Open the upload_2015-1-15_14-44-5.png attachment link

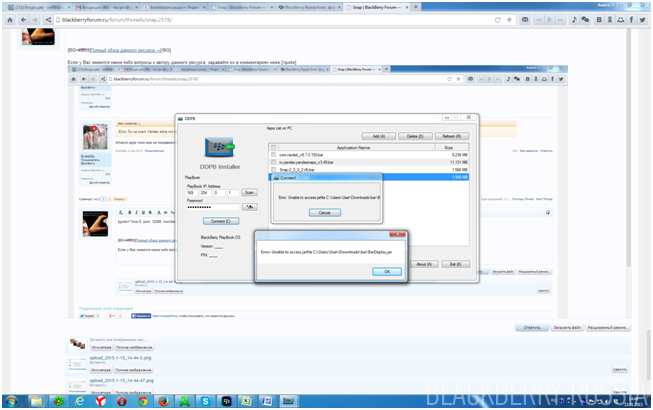(x=121, y=355)
